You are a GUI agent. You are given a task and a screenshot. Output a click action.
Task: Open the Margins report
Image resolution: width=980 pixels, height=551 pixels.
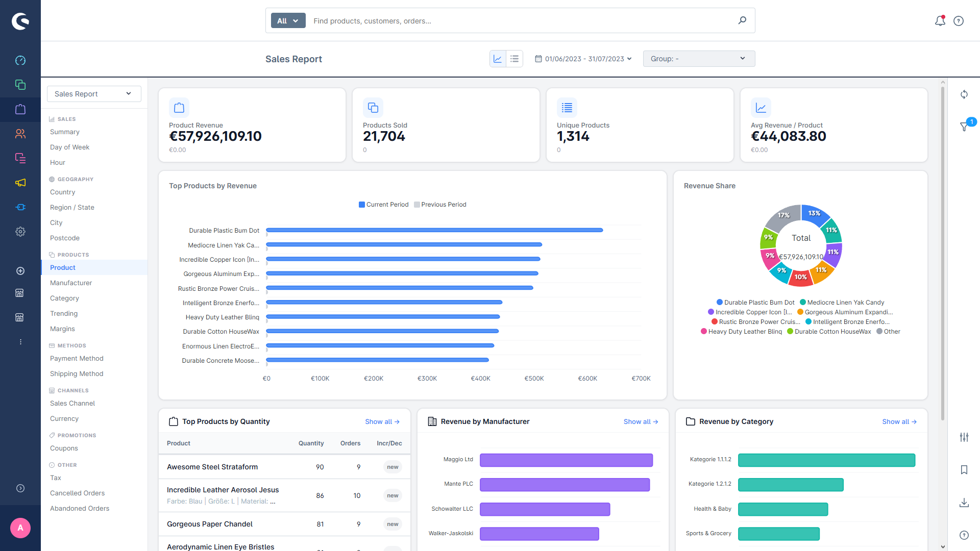pos(62,329)
